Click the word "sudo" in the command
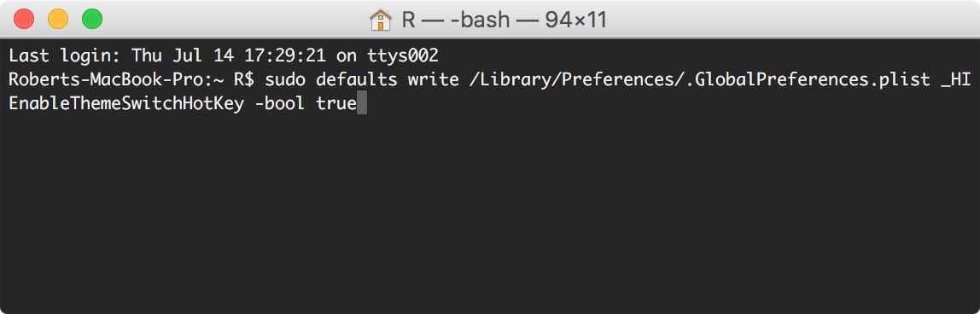 [285, 80]
